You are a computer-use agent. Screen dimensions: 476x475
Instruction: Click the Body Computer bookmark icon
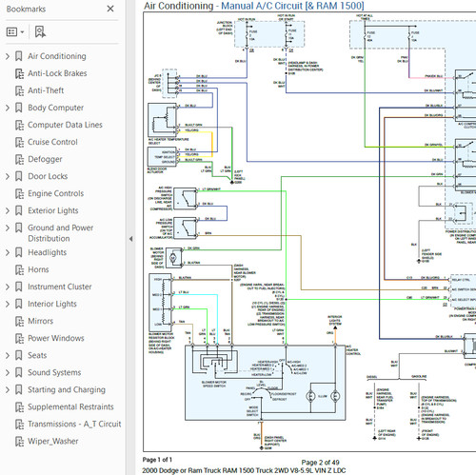tap(19, 108)
